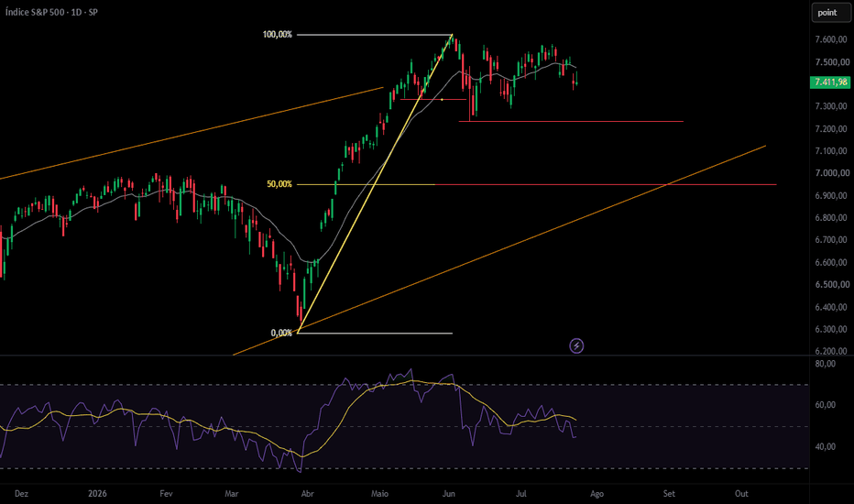Click the Out label on time axis

click(741, 494)
